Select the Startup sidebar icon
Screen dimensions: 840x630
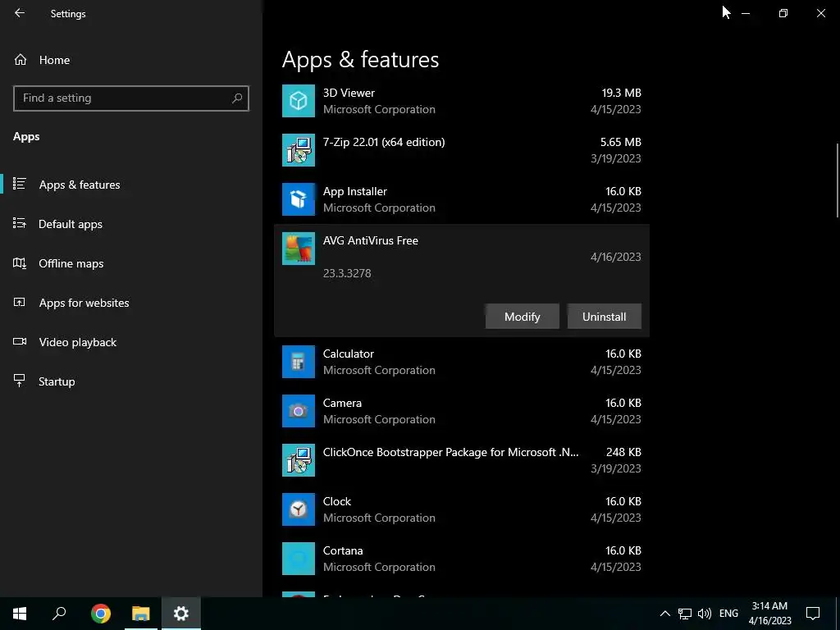20,381
